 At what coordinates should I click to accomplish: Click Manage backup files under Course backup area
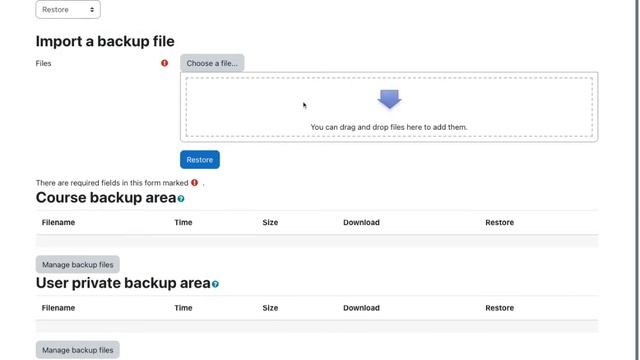[x=78, y=264]
